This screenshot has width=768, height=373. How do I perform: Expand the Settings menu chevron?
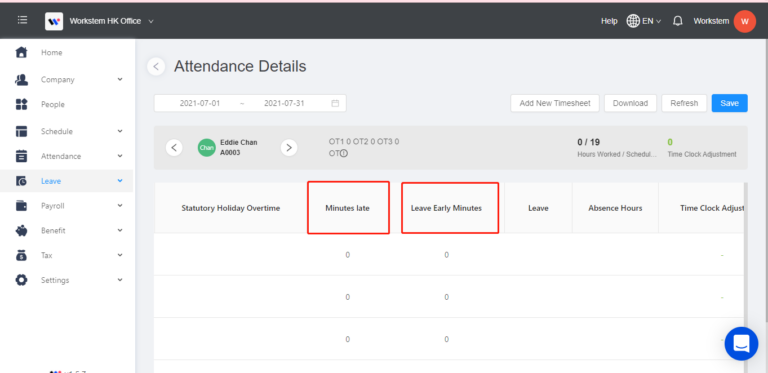[120, 280]
